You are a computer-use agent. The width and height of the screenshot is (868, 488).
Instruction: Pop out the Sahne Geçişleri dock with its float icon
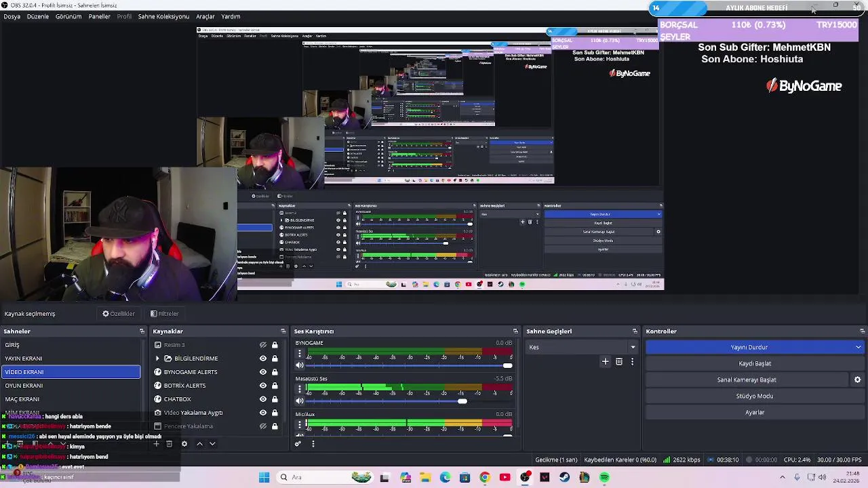tap(635, 331)
